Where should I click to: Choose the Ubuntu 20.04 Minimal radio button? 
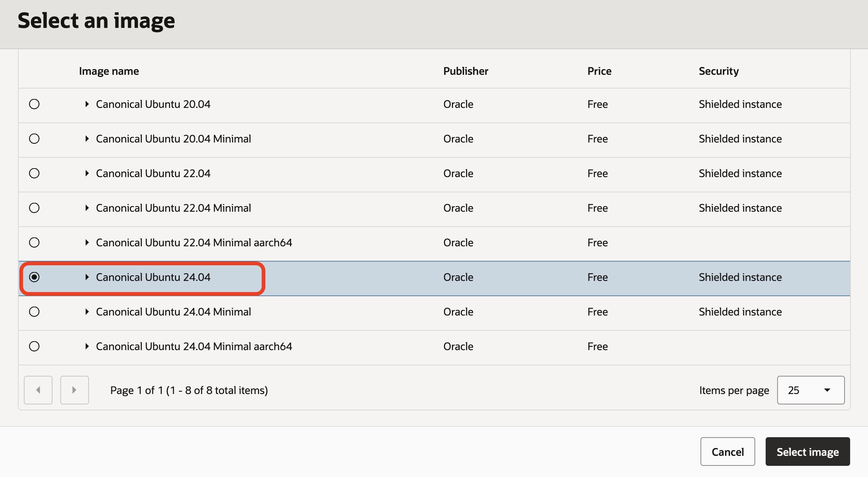click(x=34, y=139)
